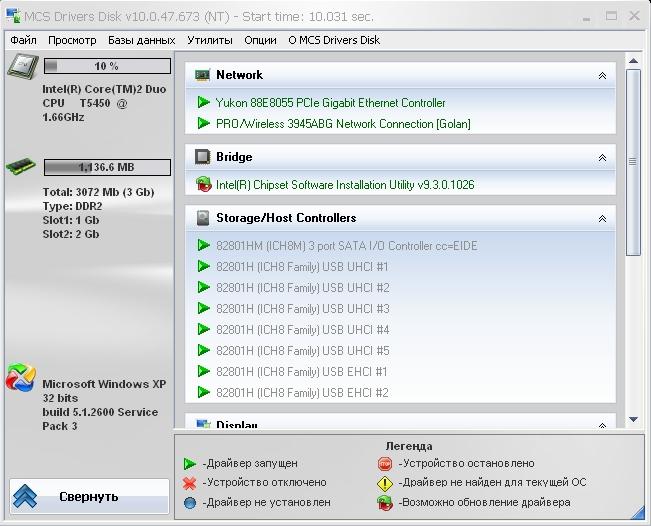Open the Файл menu
Image resolution: width=651 pixels, height=526 pixels.
(23, 40)
